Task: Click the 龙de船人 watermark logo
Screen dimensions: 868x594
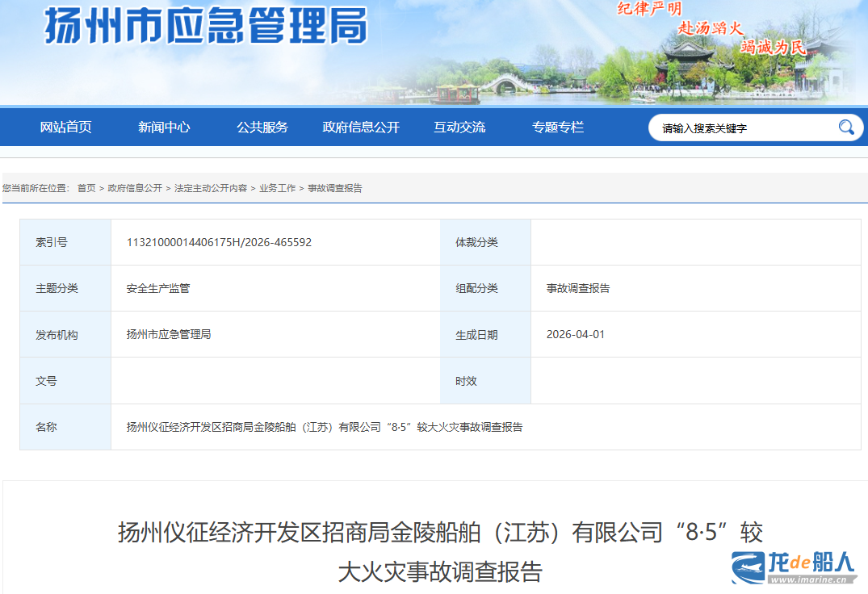Action: click(x=793, y=567)
